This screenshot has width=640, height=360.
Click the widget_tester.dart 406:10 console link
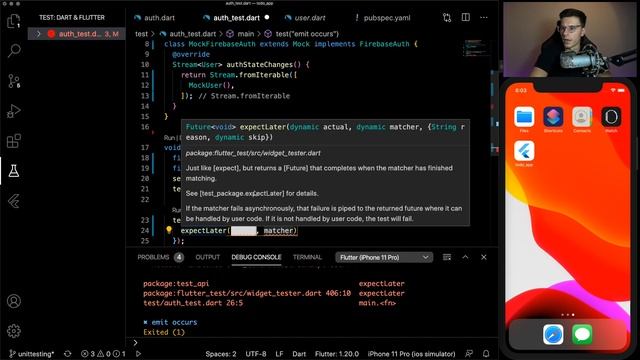[x=247, y=293]
